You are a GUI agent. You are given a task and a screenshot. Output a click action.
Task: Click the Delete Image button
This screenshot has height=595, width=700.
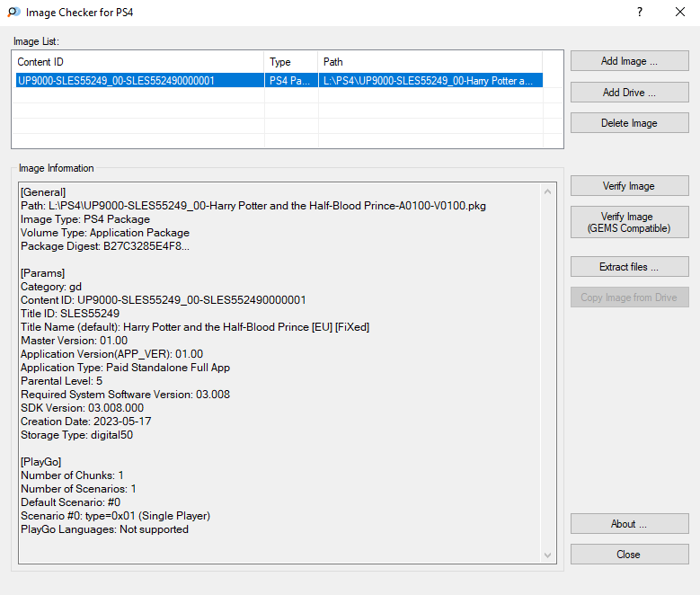point(630,123)
